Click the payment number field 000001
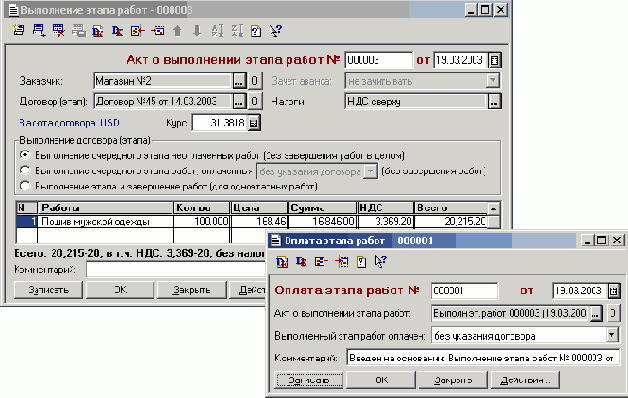This screenshot has height=398, width=628. [465, 291]
